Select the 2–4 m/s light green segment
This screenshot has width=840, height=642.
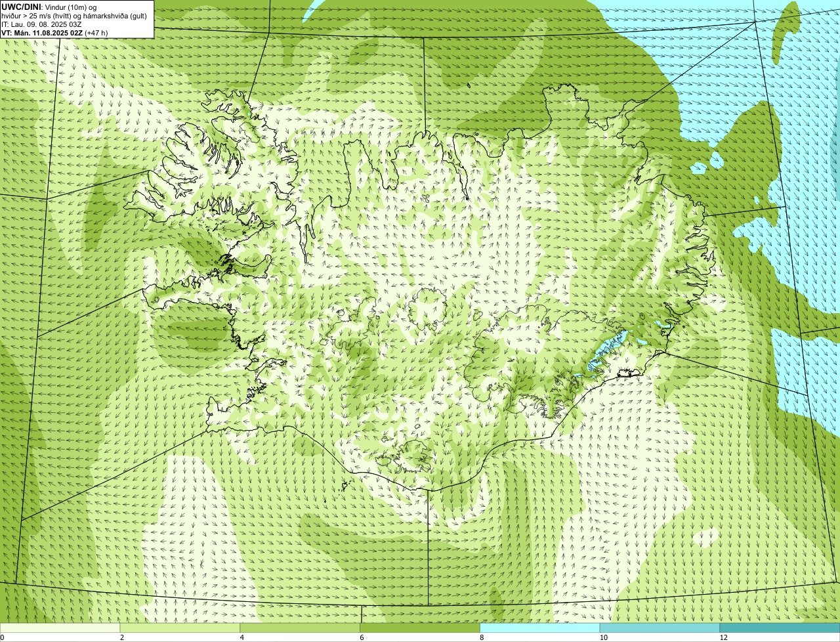(x=180, y=628)
